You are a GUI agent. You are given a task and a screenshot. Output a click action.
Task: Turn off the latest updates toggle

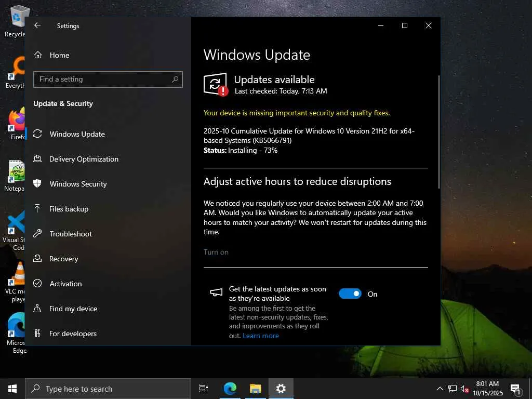pyautogui.click(x=350, y=294)
